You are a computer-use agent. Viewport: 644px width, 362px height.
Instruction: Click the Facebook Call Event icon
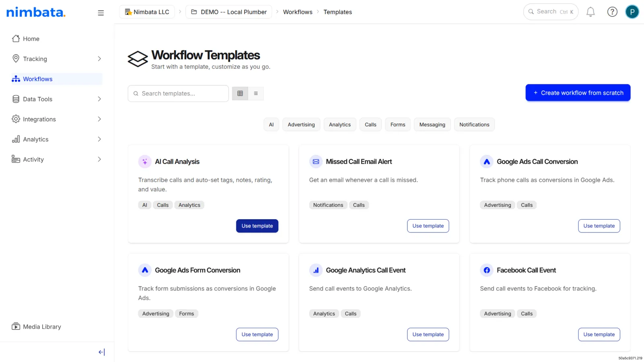point(487,270)
